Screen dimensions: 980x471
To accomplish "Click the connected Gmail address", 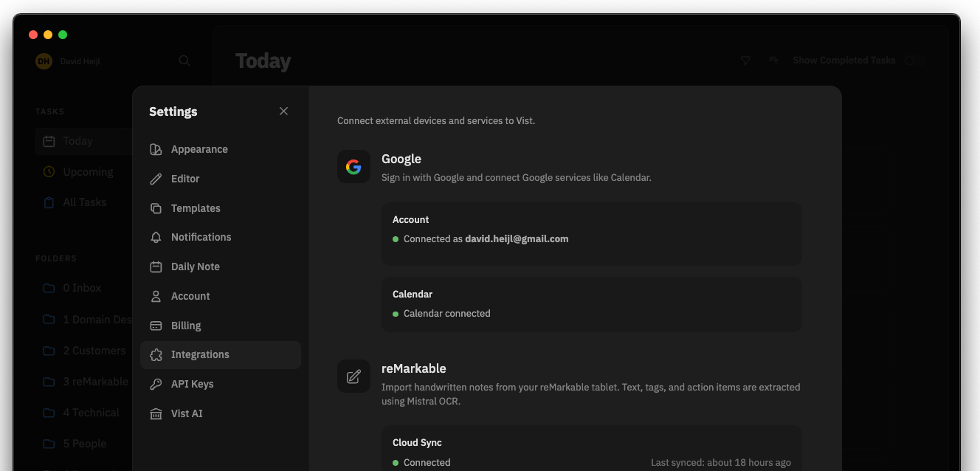I will coord(517,238).
